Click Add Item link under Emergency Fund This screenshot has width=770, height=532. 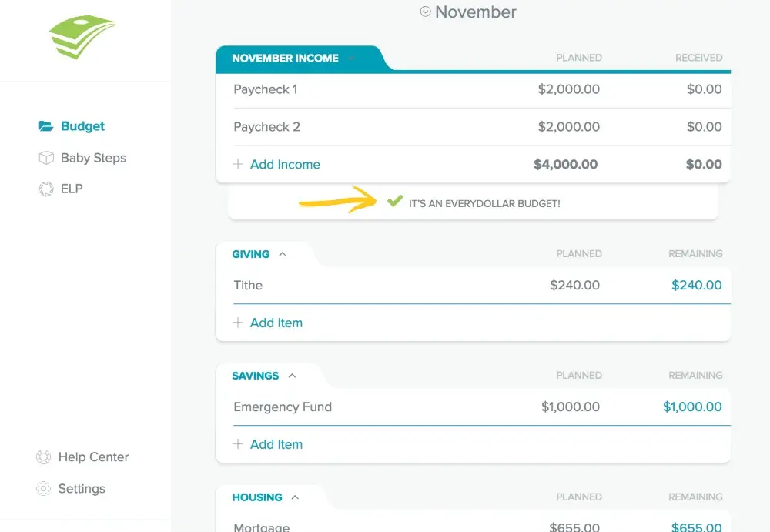coord(276,444)
